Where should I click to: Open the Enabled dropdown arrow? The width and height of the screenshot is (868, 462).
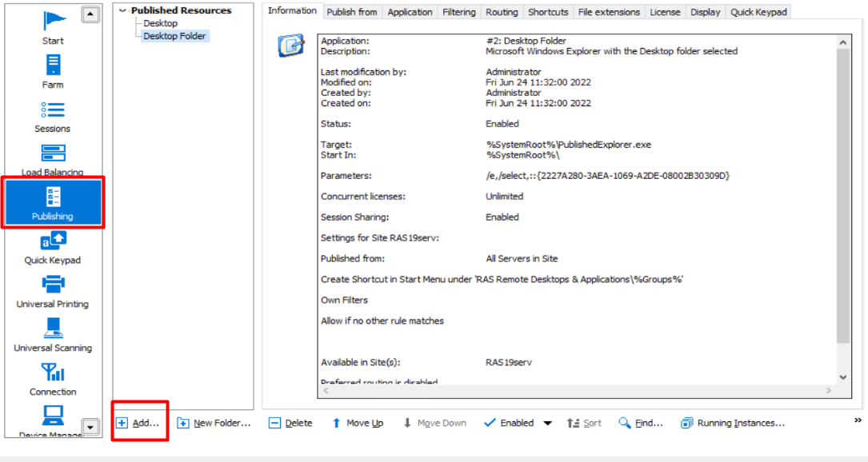(x=548, y=424)
